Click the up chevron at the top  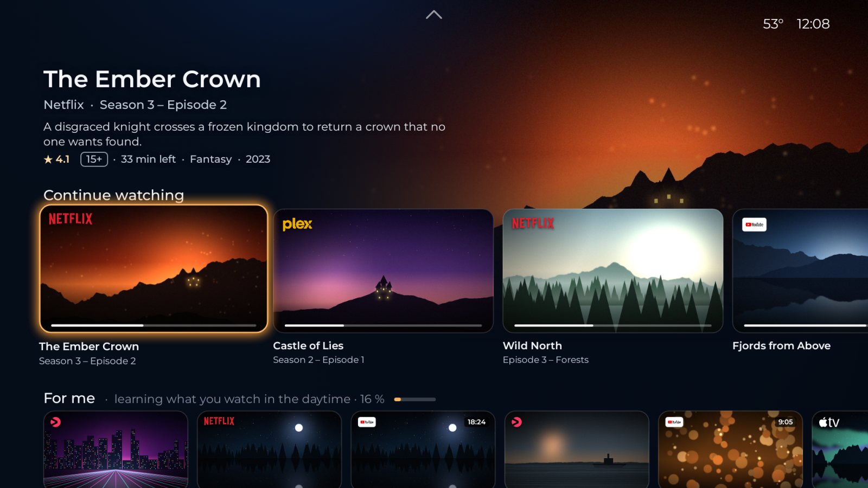pos(434,15)
